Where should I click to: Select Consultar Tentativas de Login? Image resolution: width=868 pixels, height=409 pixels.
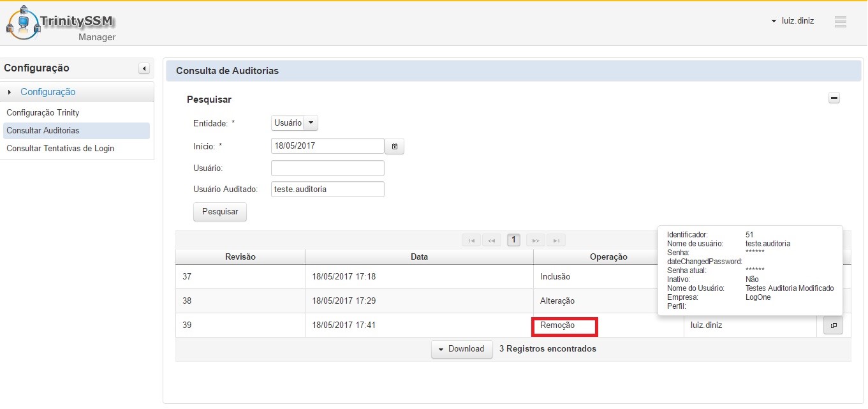60,149
